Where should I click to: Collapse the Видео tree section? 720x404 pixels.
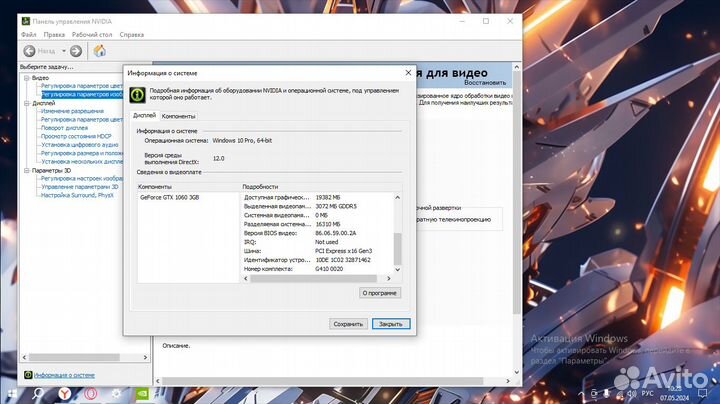point(25,77)
